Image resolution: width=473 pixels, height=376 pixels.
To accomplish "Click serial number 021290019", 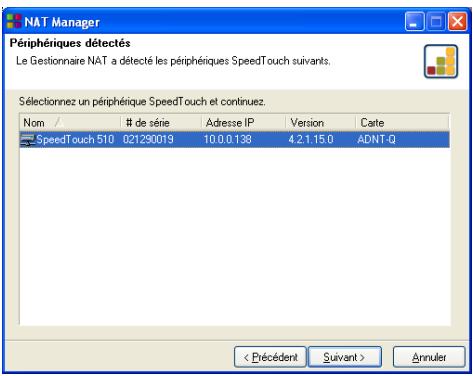I will click(148, 139).
